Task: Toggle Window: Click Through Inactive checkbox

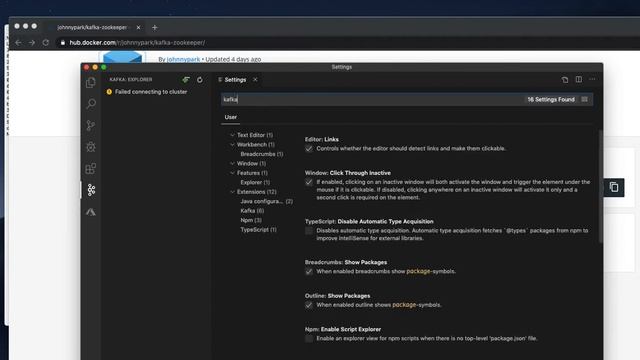Action: click(309, 182)
